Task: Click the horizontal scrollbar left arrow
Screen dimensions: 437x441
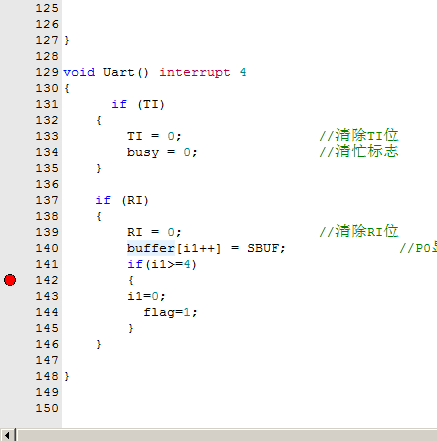Action: point(7,435)
